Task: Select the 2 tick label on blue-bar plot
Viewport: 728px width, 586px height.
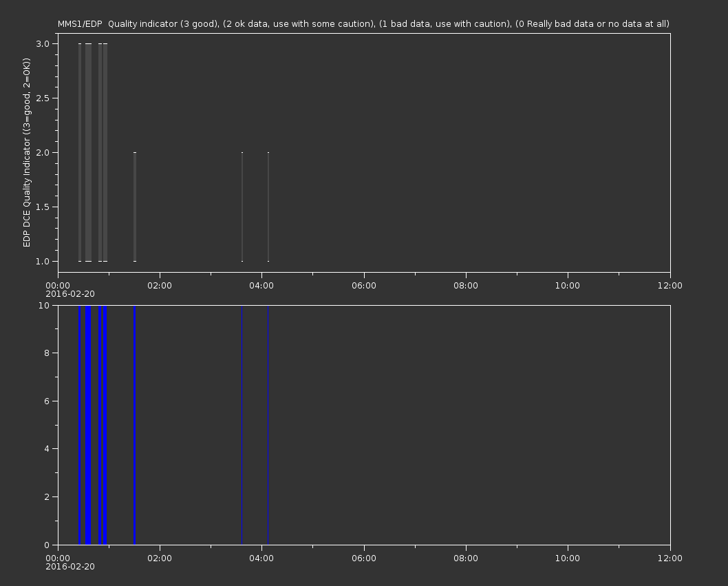Action: (47, 496)
